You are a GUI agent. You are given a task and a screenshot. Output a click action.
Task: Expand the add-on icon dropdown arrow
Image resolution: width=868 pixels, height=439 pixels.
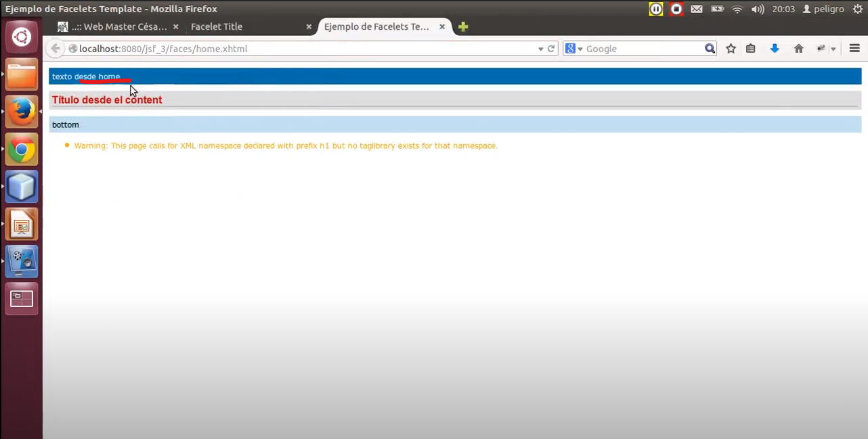pos(833,49)
